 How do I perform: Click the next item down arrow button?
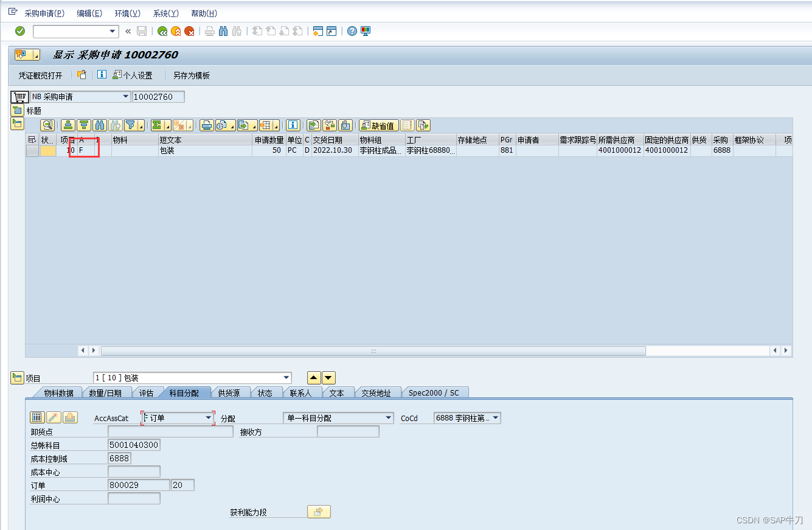[x=328, y=378]
